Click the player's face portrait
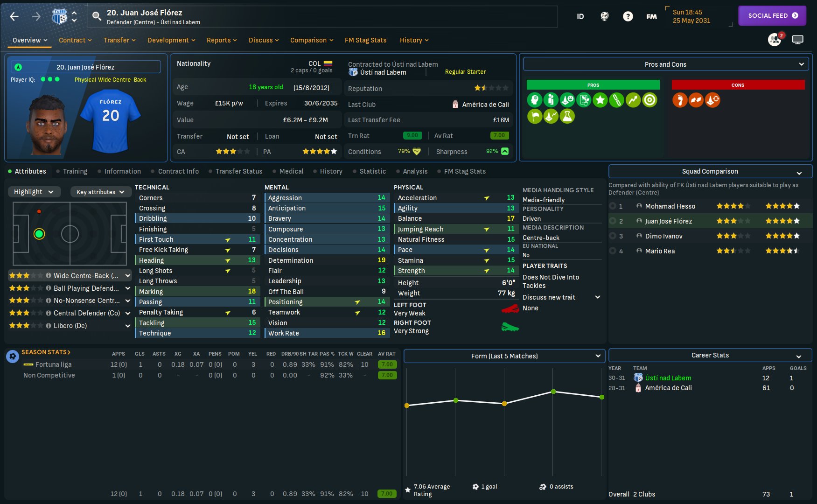Screen dimensions: 817x504 click(47, 124)
